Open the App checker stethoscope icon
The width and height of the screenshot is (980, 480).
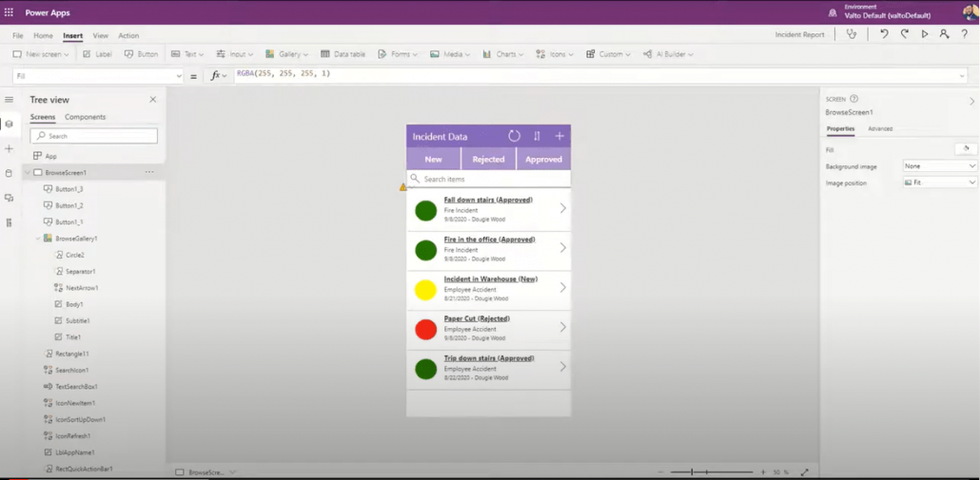[852, 34]
